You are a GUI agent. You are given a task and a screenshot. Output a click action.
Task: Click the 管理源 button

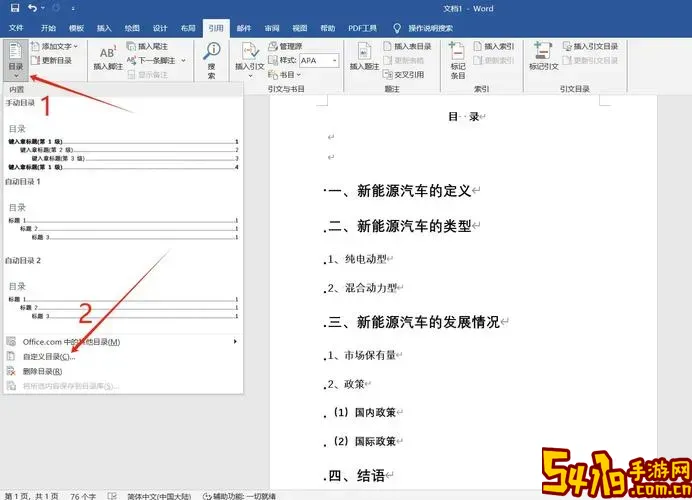[x=285, y=46]
